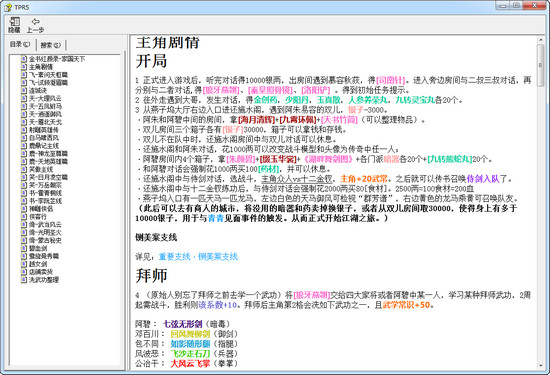Click page icon beside 金书红颜录-家国天下

point(24,59)
